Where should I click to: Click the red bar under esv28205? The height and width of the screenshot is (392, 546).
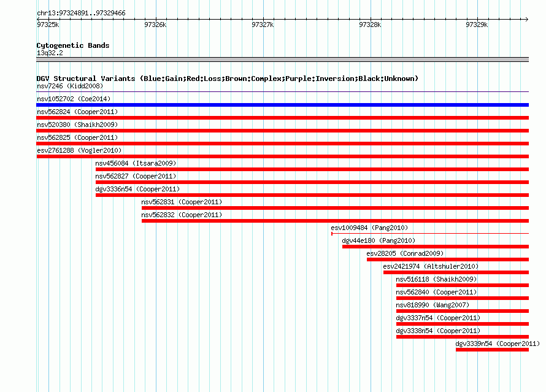click(x=448, y=259)
